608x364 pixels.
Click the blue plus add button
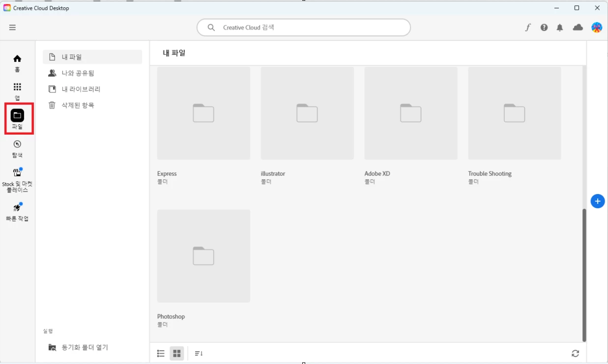coord(598,201)
